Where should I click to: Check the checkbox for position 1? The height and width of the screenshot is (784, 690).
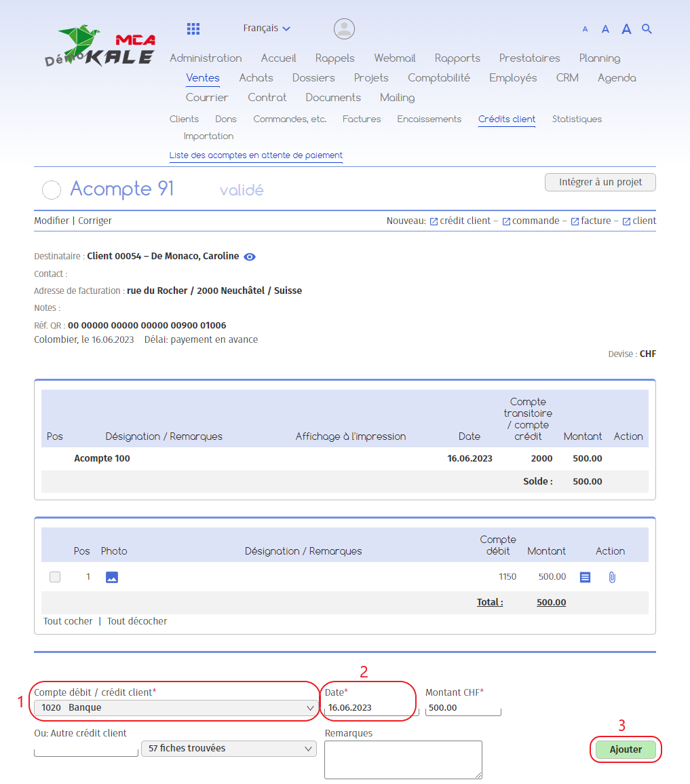[x=55, y=577]
